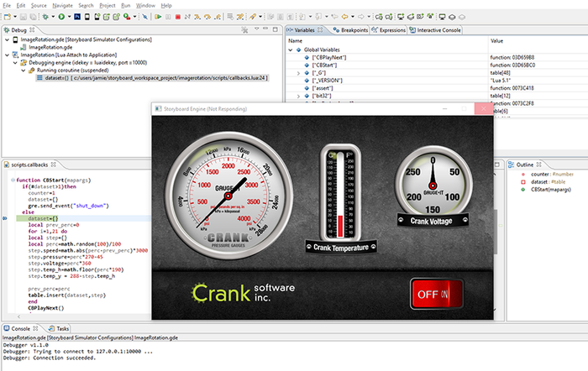Click the Resume debug icon
The height and width of the screenshot is (371, 588).
[158, 17]
